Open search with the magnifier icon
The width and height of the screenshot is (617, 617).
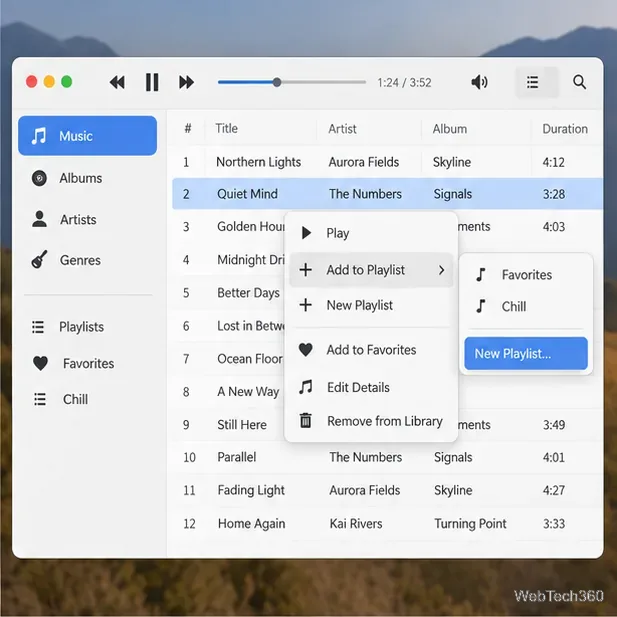click(x=579, y=82)
